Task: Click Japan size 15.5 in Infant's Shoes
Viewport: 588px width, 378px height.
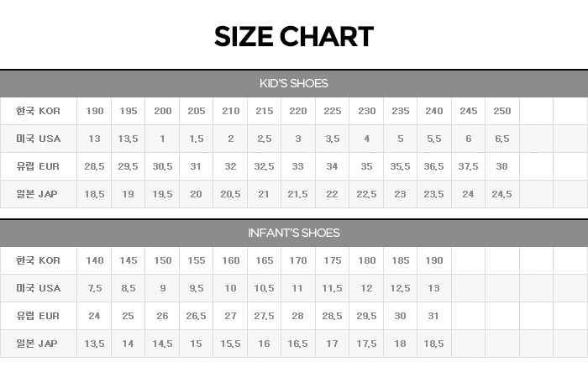Action: tap(230, 344)
